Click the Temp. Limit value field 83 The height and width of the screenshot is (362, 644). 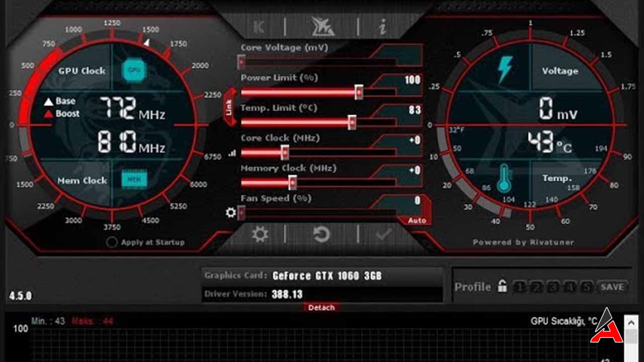(415, 110)
